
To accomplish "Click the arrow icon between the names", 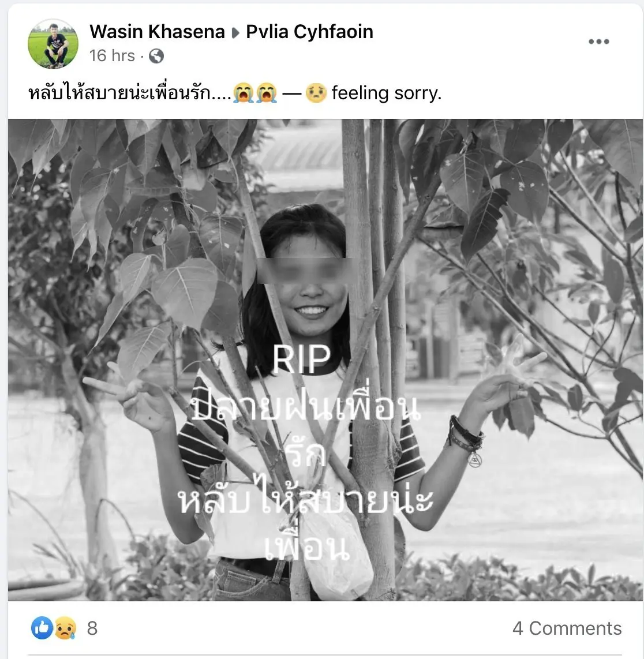I will pyautogui.click(x=235, y=33).
